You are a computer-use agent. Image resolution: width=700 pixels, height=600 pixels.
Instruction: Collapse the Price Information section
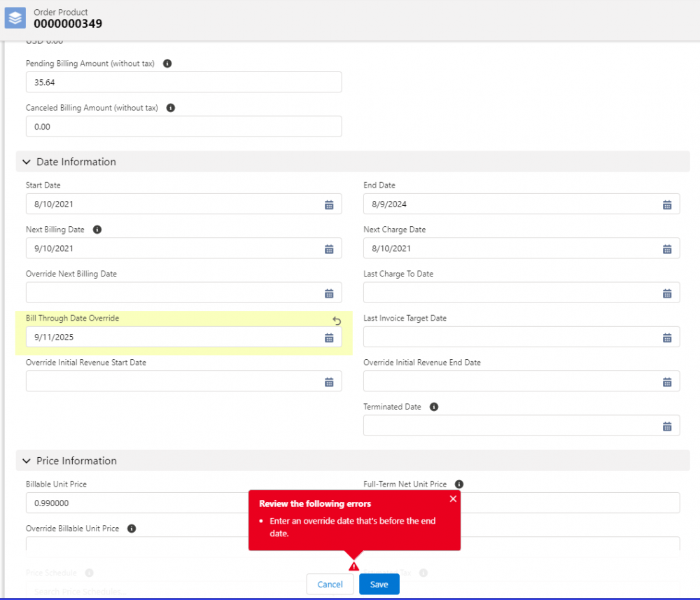pyautogui.click(x=27, y=461)
